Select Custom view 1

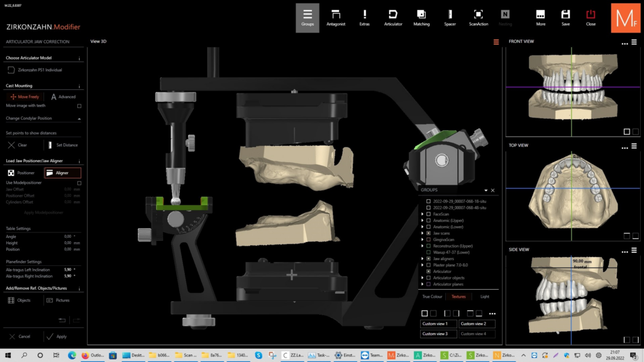[x=438, y=324]
